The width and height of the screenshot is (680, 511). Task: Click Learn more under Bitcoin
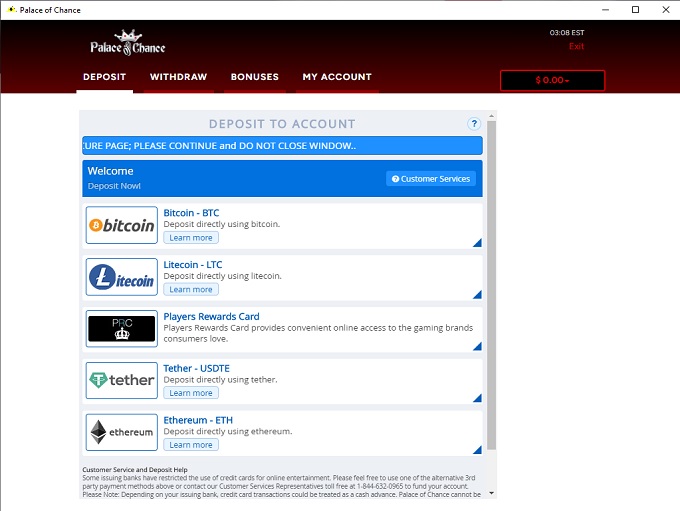(190, 238)
